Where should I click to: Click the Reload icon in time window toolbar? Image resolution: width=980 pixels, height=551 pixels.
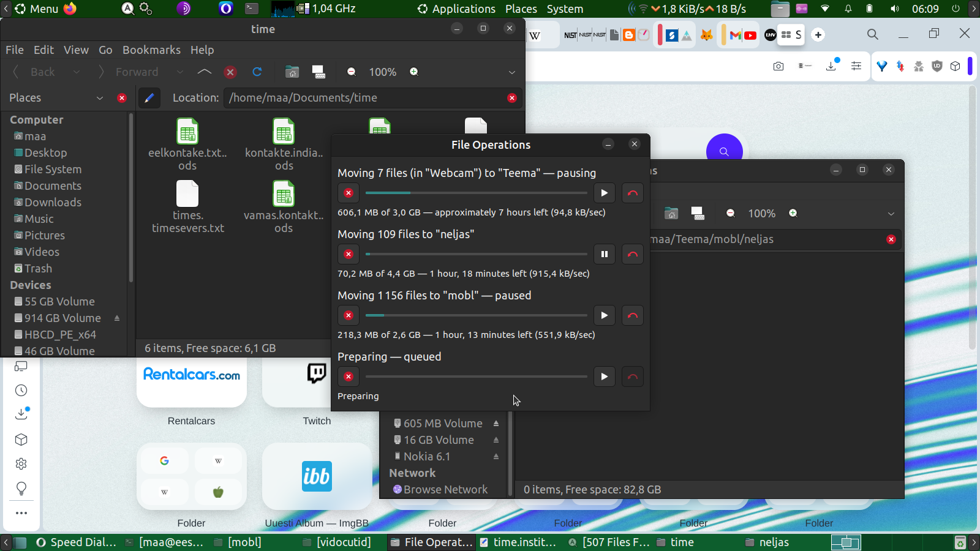click(x=257, y=72)
